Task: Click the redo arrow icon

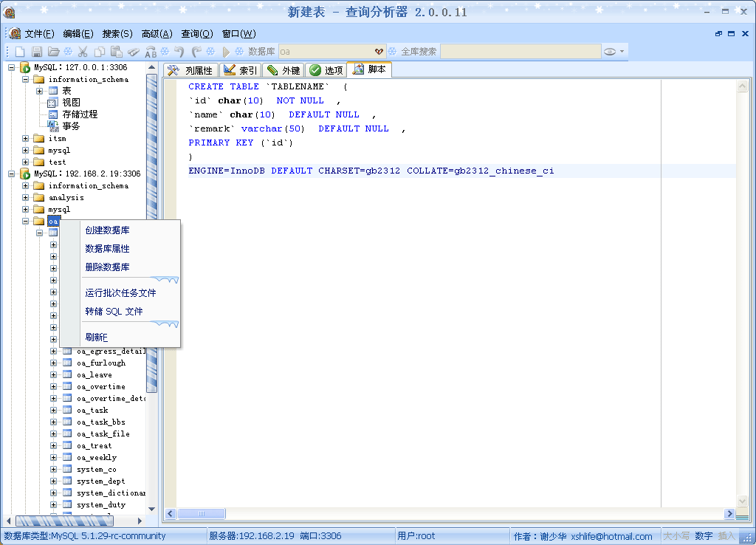Action: 196,52
